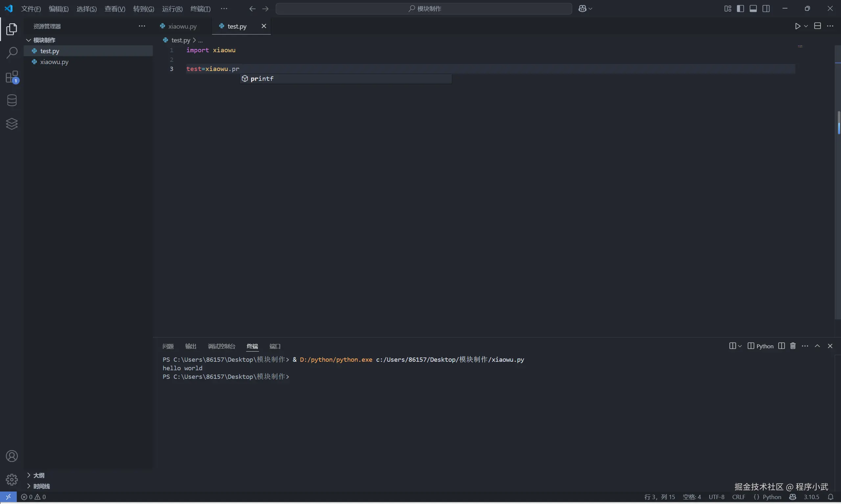Screen dimensions: 841x504
Task: Toggle secondary sidebar visibility
Action: (766, 9)
